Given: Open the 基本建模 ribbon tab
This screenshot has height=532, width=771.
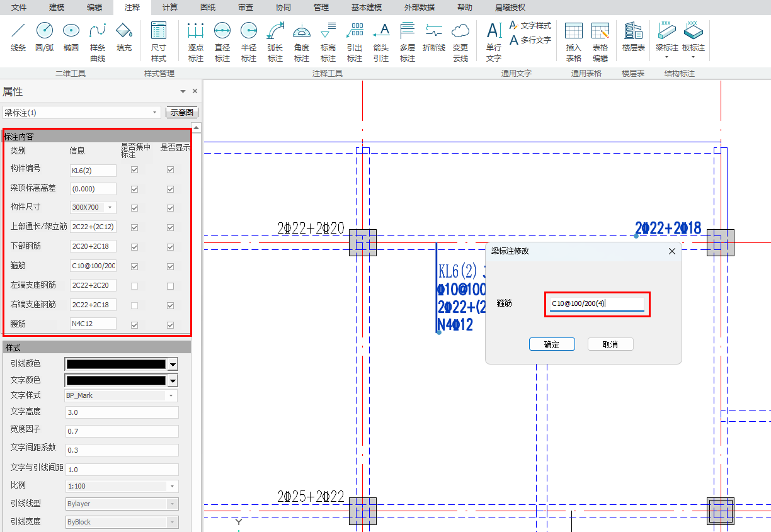Looking at the screenshot, I should [x=368, y=8].
